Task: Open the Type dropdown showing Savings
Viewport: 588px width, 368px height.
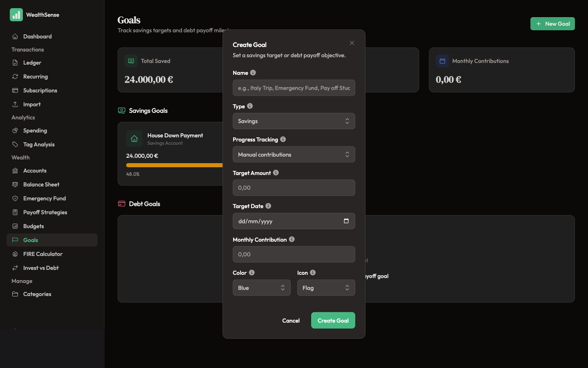Action: pyautogui.click(x=294, y=121)
